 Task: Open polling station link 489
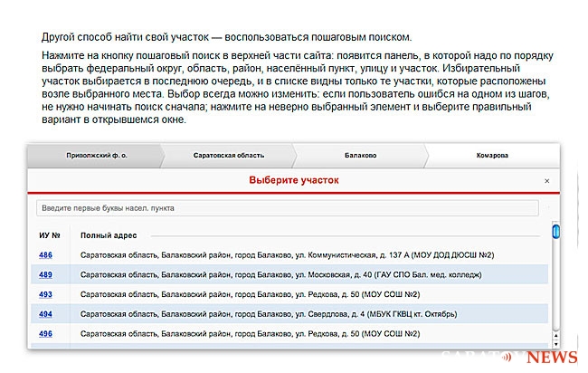tap(45, 274)
